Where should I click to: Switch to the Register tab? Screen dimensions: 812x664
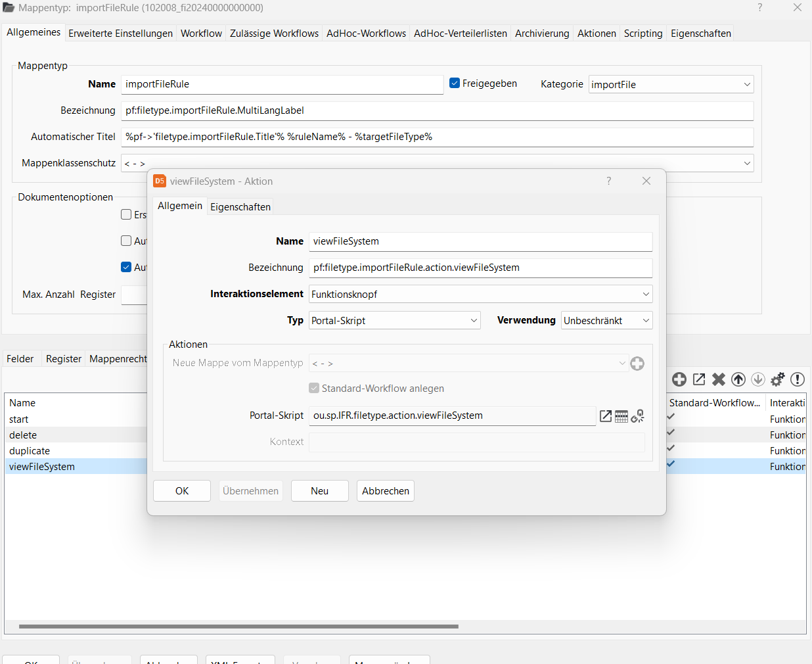coord(64,359)
